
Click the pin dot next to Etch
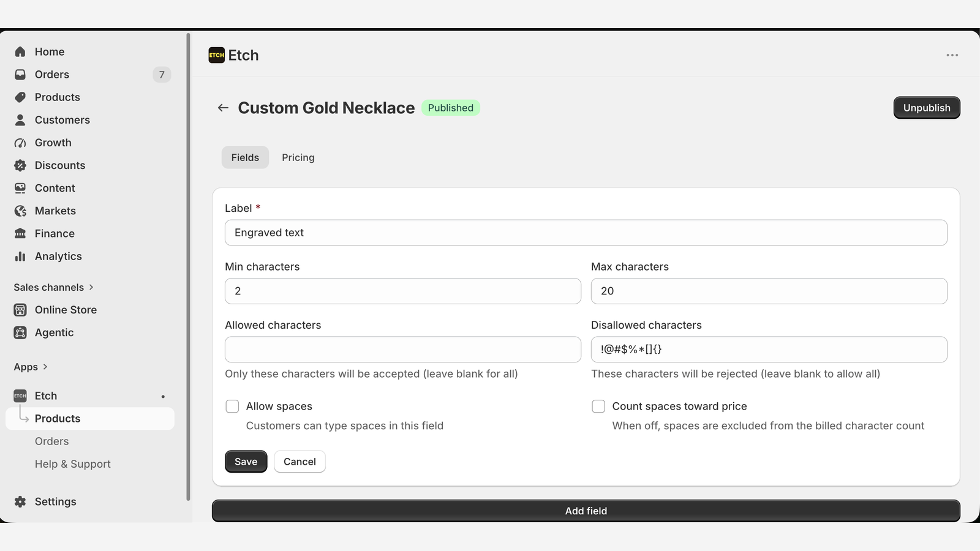[163, 397]
